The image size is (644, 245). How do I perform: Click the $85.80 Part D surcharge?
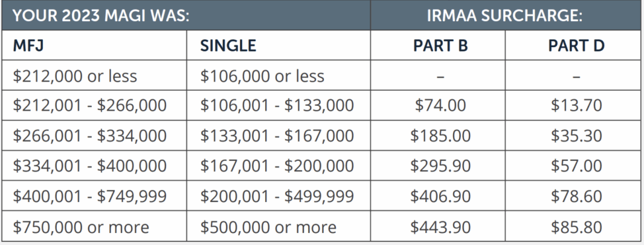pos(576,227)
